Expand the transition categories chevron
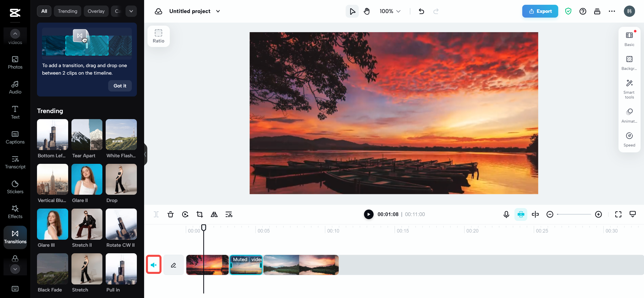 [131, 11]
